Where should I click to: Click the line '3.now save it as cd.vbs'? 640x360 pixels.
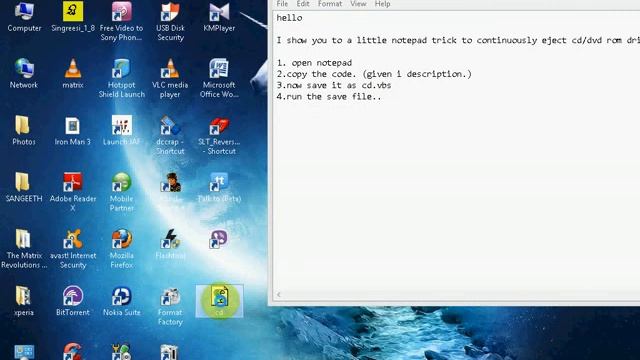click(x=334, y=85)
